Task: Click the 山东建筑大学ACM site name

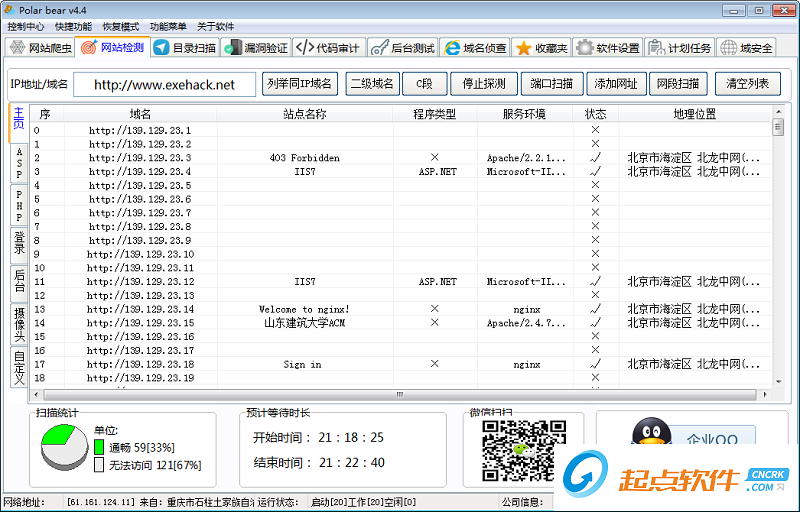Action: pyautogui.click(x=305, y=323)
